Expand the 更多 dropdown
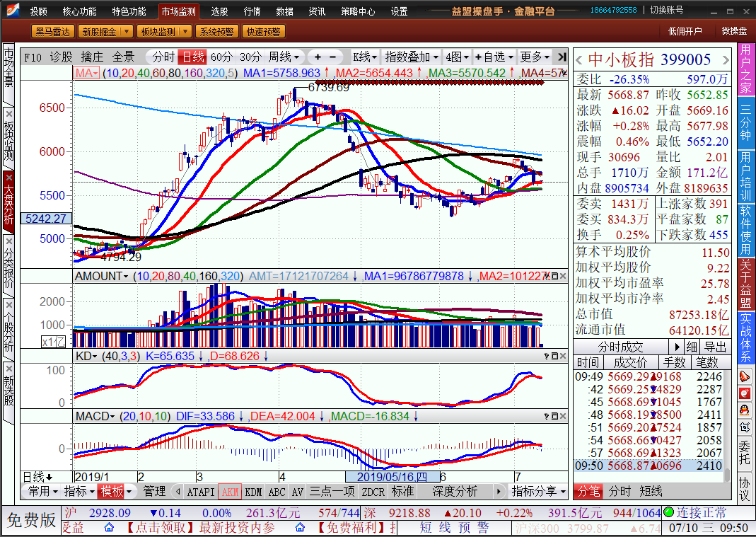756x537 pixels. coord(535,57)
